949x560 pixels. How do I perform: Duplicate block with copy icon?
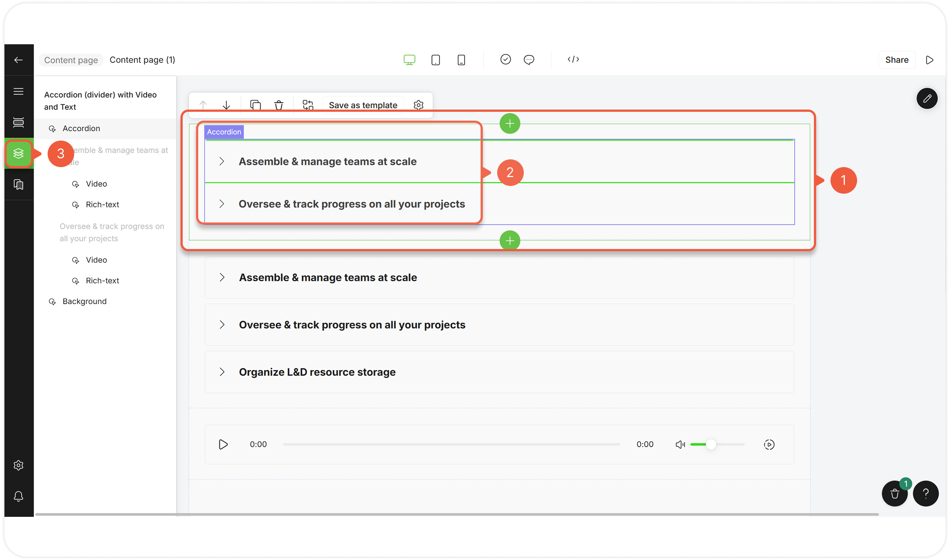pos(255,105)
